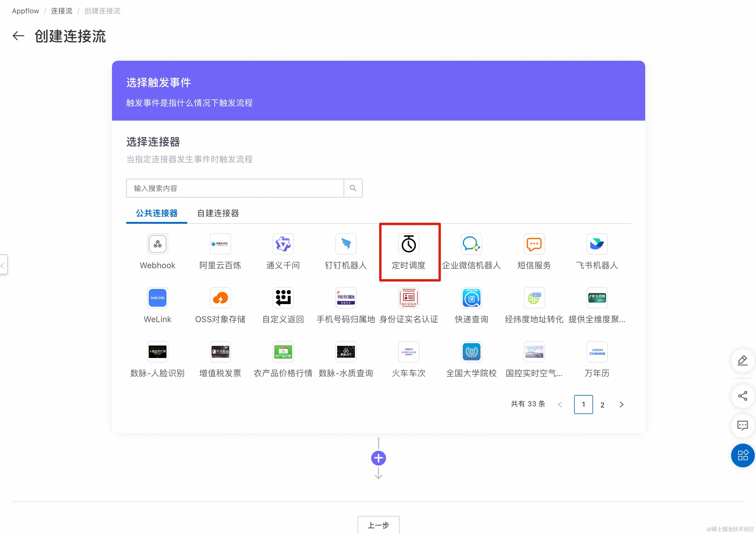Screen dimensions: 756x534
Task: Select the 飞书机器人 connector
Action: [597, 244]
